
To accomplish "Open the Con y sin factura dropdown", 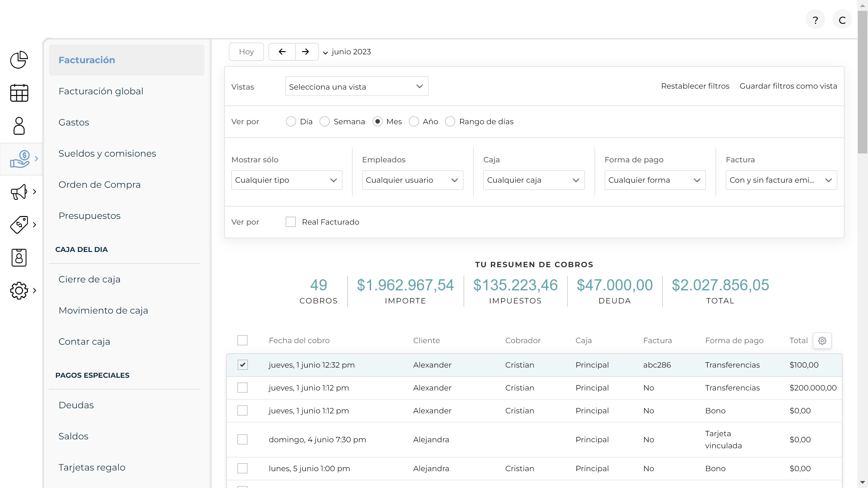I will click(781, 180).
